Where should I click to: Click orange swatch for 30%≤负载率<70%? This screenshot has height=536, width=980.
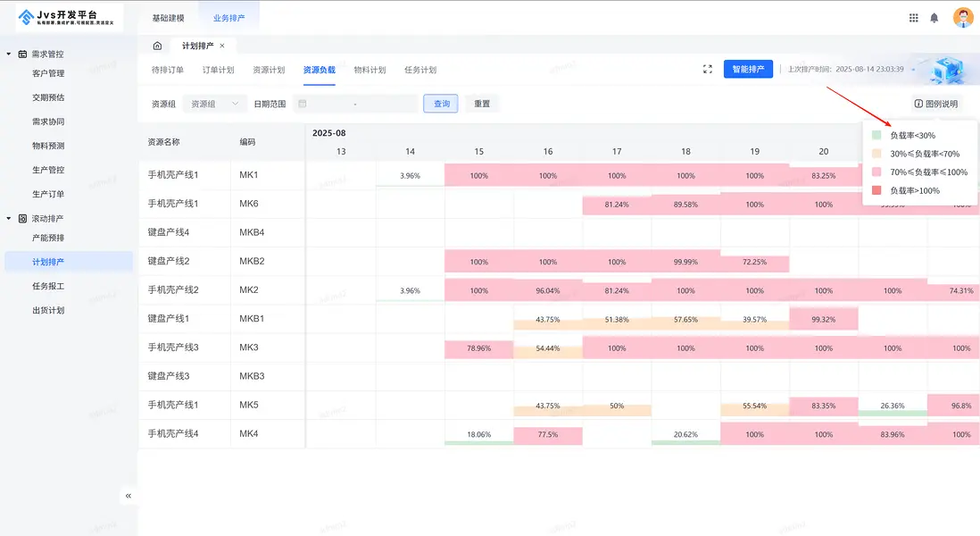[876, 154]
